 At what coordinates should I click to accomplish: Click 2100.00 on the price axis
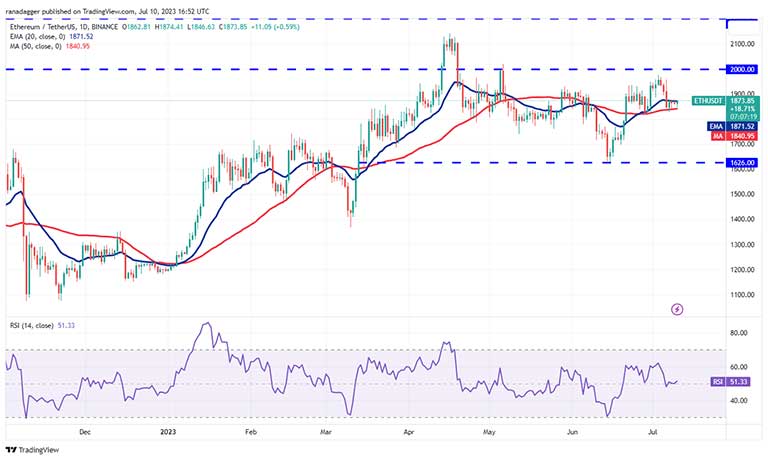click(x=742, y=44)
